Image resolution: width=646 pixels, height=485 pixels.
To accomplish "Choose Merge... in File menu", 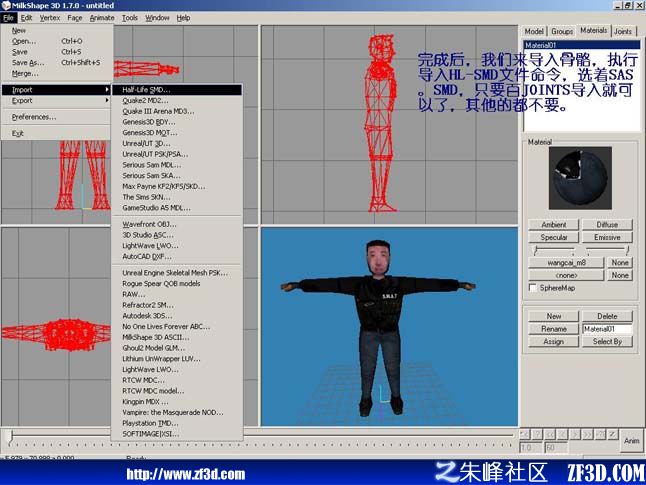I will coord(56,73).
